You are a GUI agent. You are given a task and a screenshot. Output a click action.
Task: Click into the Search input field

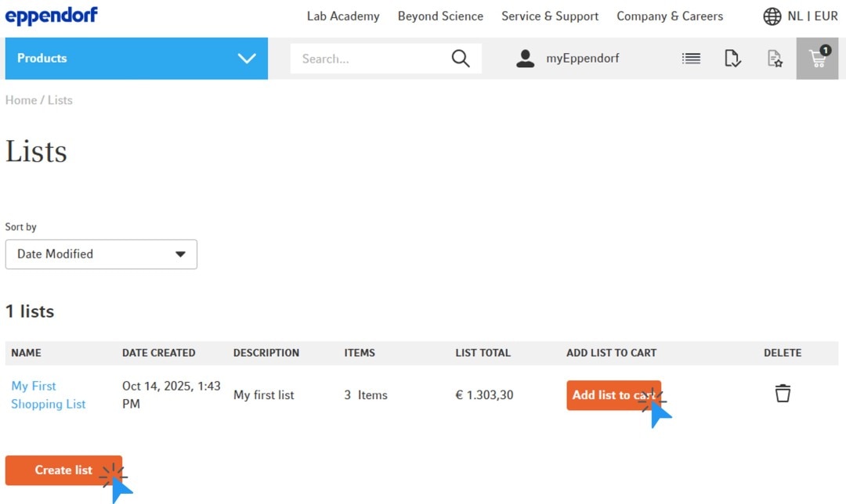coord(368,59)
